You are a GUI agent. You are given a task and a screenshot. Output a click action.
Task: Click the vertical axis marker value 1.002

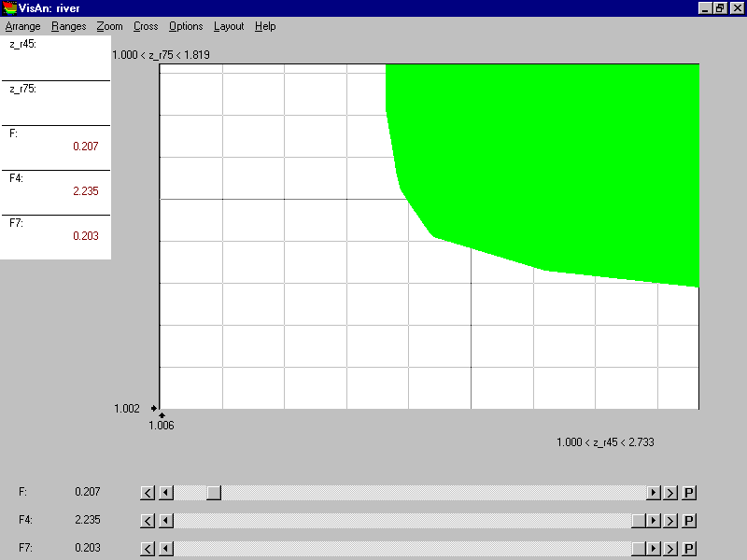(x=127, y=409)
